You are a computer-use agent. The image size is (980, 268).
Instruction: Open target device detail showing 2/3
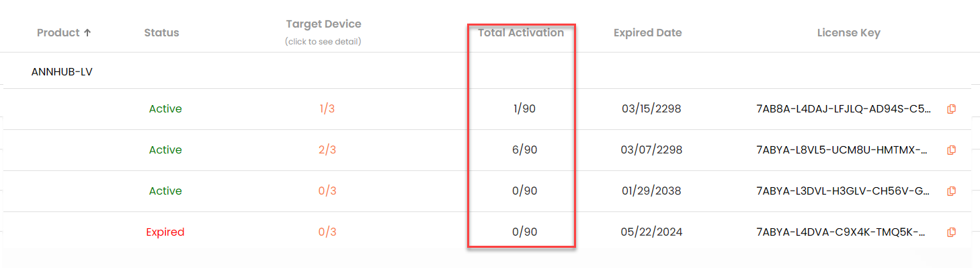(x=327, y=150)
